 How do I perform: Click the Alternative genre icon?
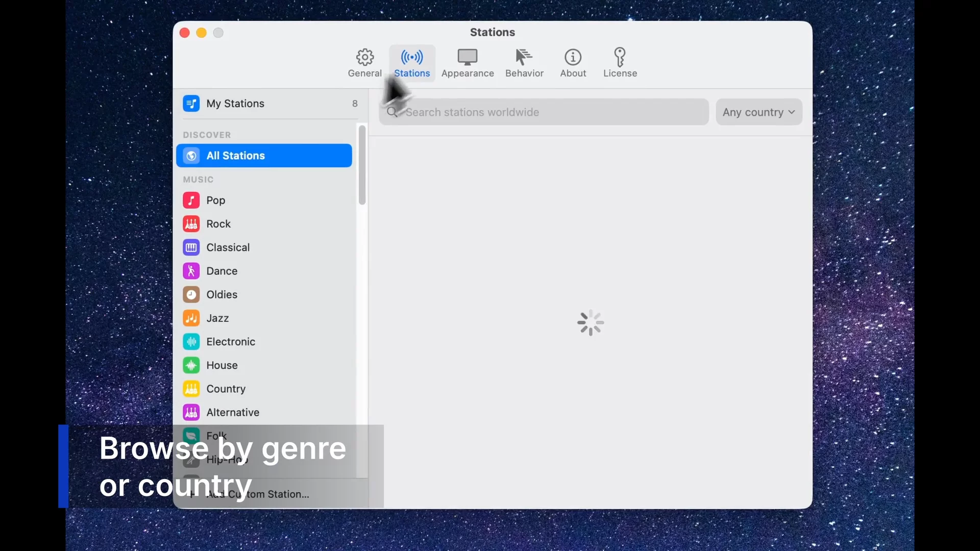pos(191,412)
